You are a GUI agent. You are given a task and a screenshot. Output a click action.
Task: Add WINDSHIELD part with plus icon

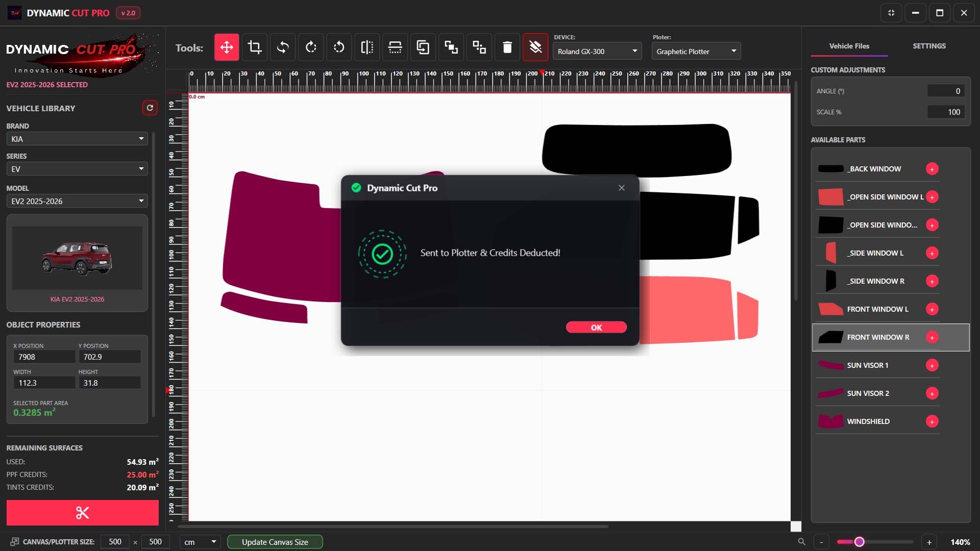(932, 421)
